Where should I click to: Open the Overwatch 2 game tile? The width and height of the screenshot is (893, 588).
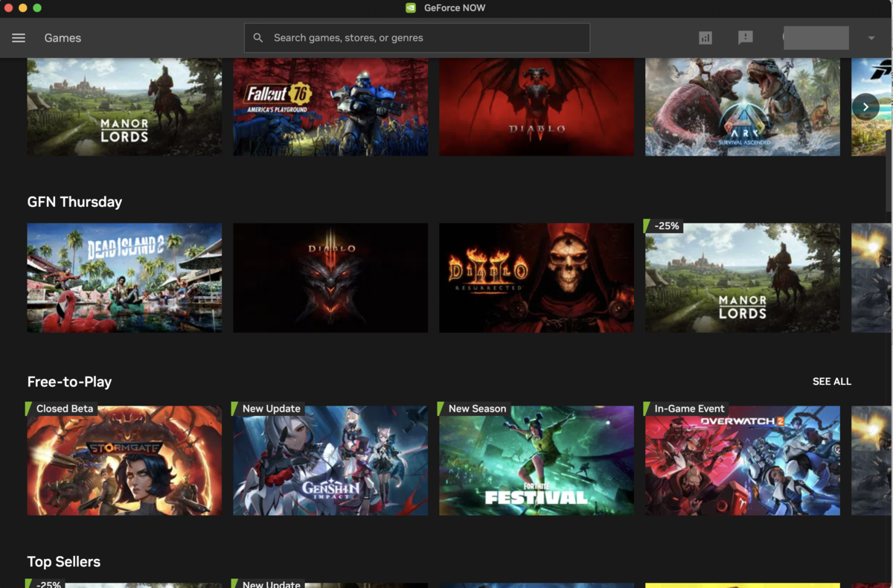point(743,461)
